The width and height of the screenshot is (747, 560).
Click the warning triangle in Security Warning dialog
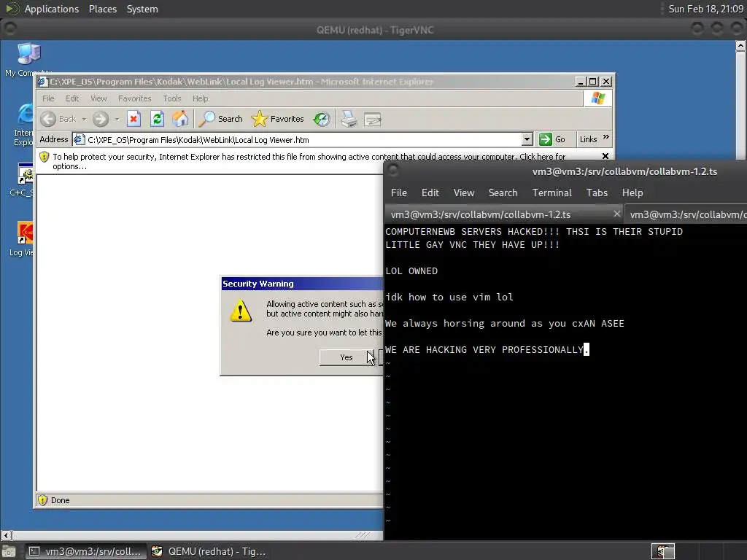point(241,311)
